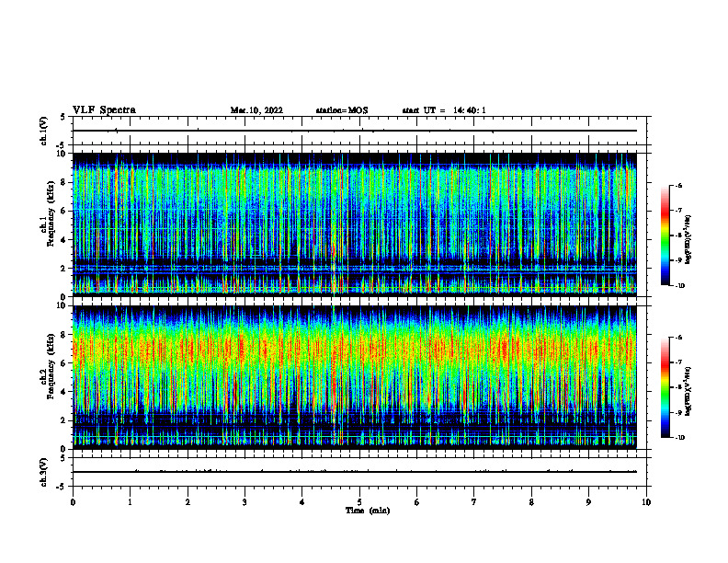Click the ch.1 voltage waveform trace panel
Viewport: 728px width, 563px height.
click(361, 131)
